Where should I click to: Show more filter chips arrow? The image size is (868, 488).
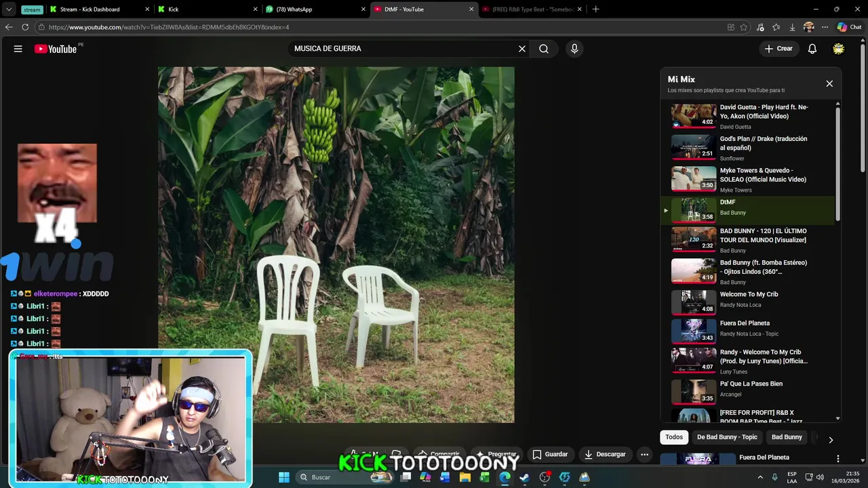click(831, 439)
